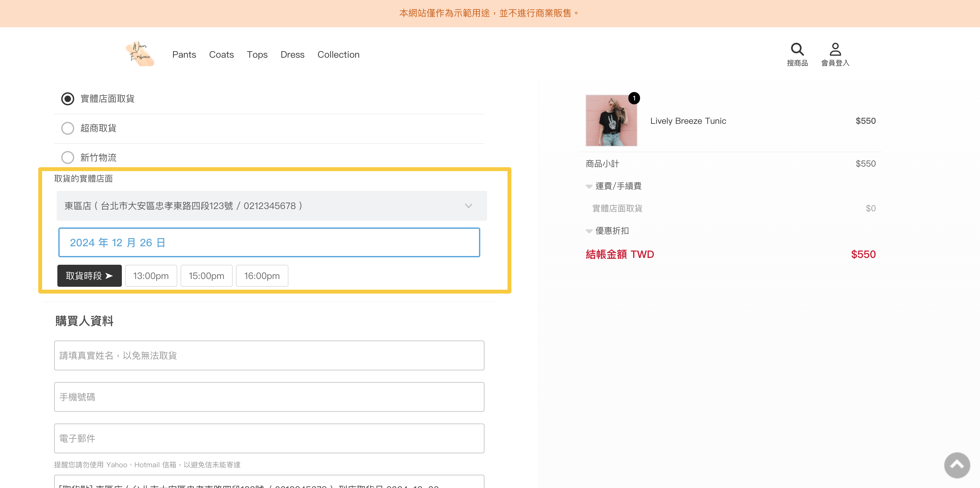Choose 新竹物流 delivery option
The width and height of the screenshot is (980, 488).
click(x=68, y=157)
